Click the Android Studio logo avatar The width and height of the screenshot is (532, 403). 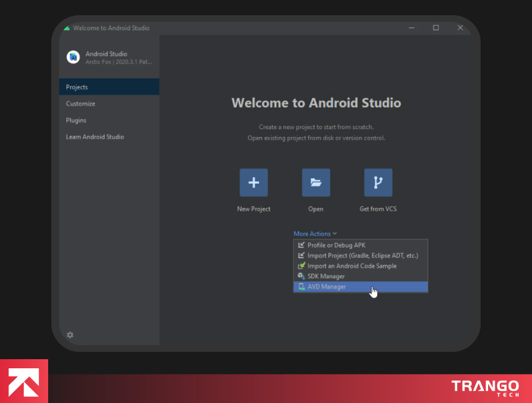click(73, 57)
